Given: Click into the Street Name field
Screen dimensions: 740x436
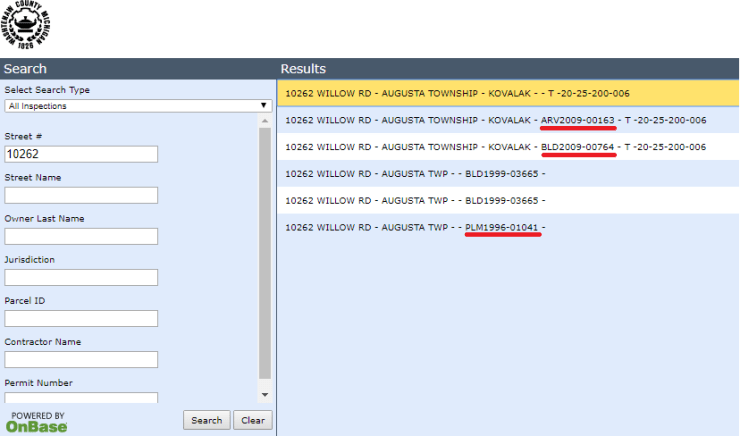Looking at the screenshot, I should (81, 195).
